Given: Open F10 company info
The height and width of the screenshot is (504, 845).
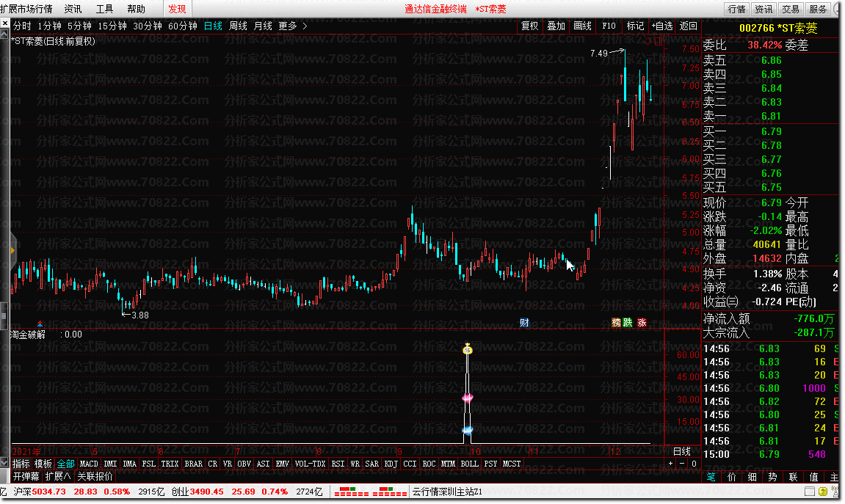Looking at the screenshot, I should [x=609, y=26].
